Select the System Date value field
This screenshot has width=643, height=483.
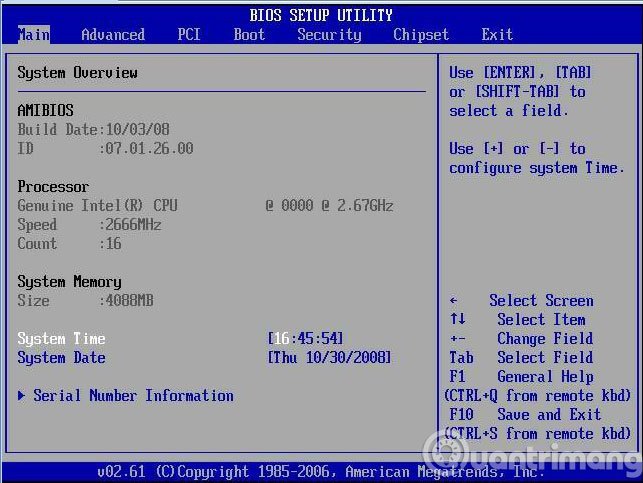coord(329,358)
